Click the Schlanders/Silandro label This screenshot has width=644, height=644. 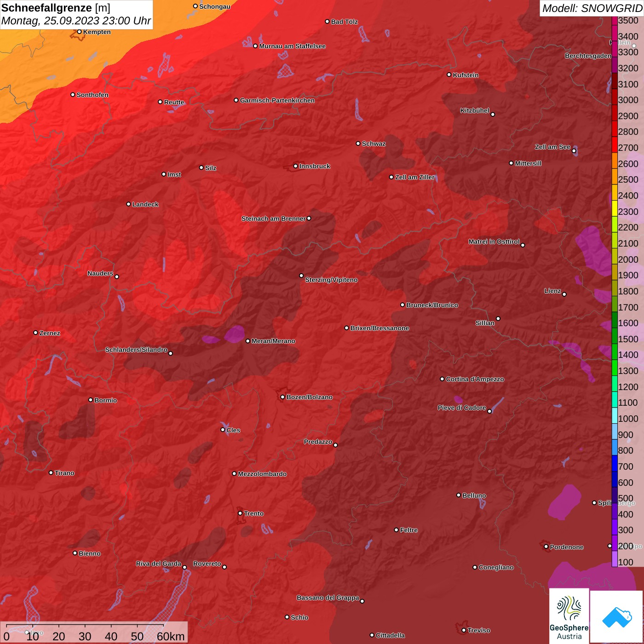[x=136, y=350]
